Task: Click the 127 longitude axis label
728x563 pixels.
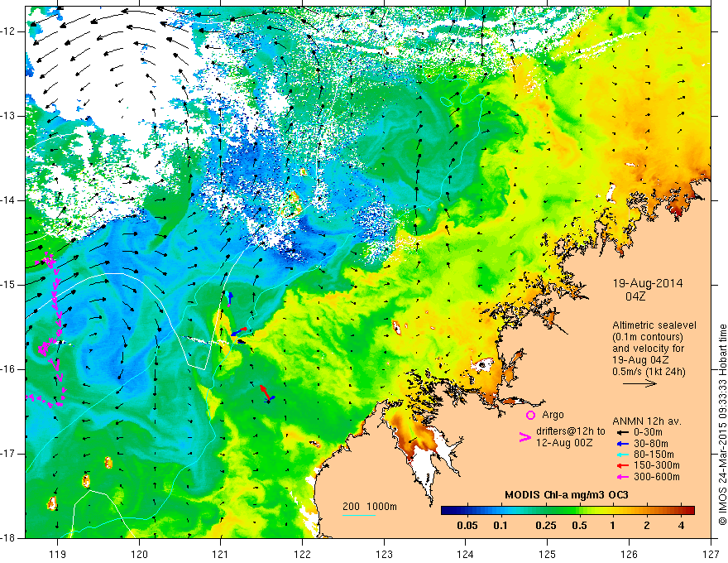Action: [711, 554]
